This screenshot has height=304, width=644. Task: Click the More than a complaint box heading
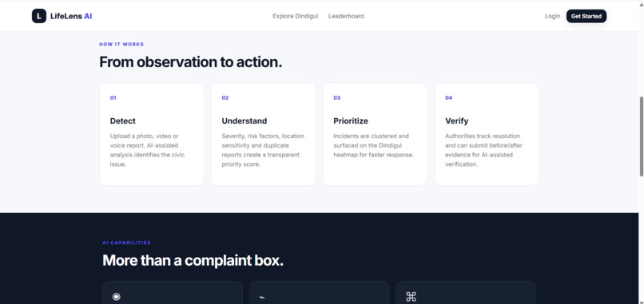(x=193, y=260)
